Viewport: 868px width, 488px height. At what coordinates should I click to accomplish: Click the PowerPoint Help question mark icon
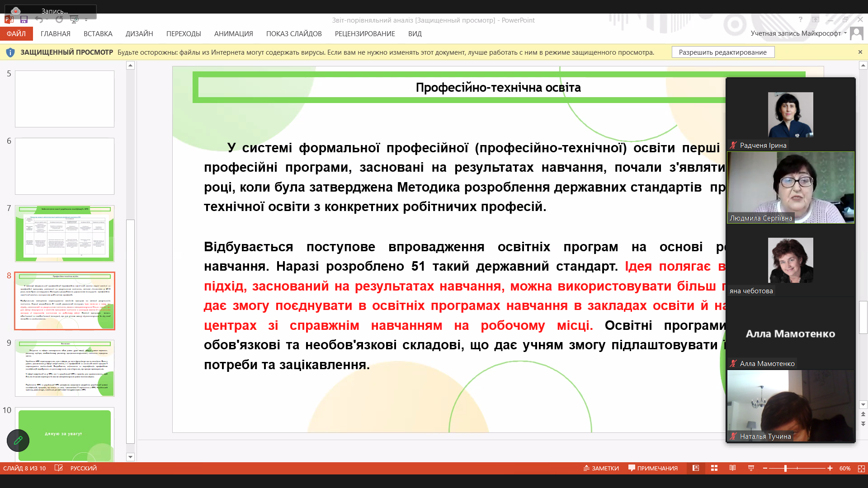[800, 19]
